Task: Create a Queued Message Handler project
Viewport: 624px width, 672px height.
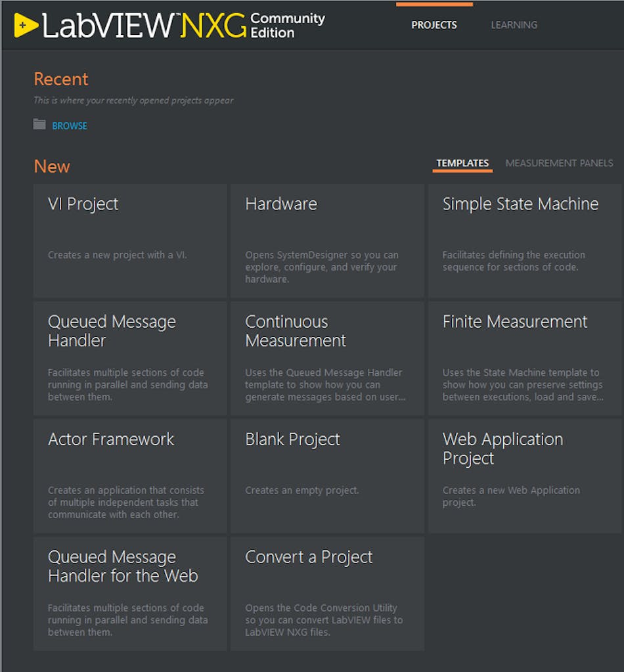Action: point(129,358)
